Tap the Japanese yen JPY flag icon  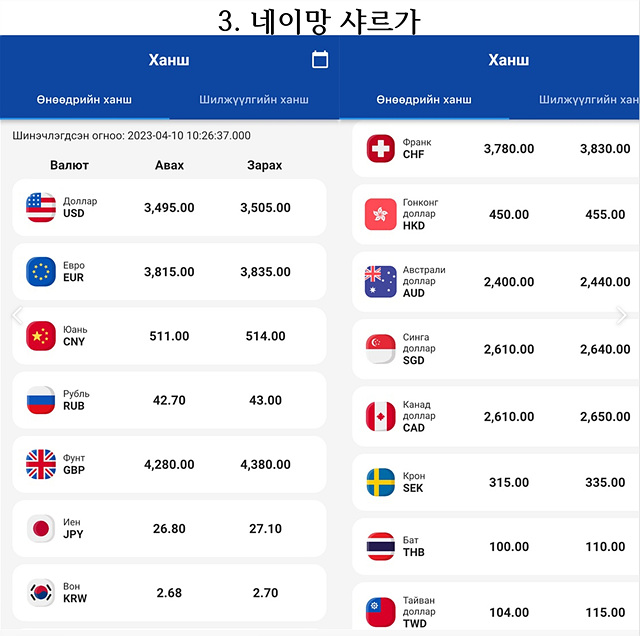click(x=41, y=528)
